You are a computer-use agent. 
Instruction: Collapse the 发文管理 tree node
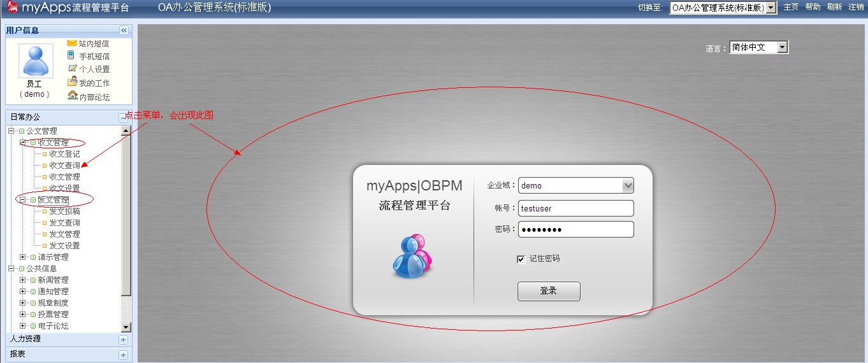pyautogui.click(x=22, y=199)
